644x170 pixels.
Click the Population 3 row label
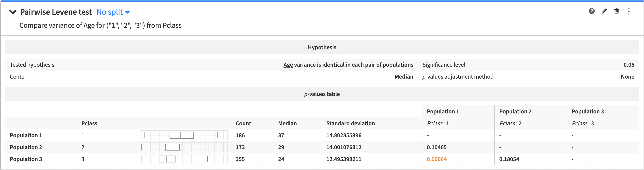[26, 159]
